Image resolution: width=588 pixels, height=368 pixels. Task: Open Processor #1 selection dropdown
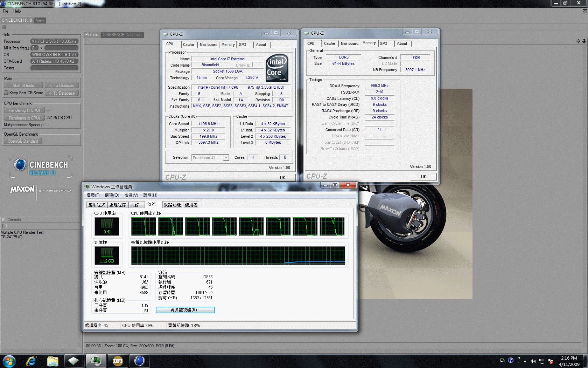(x=210, y=158)
